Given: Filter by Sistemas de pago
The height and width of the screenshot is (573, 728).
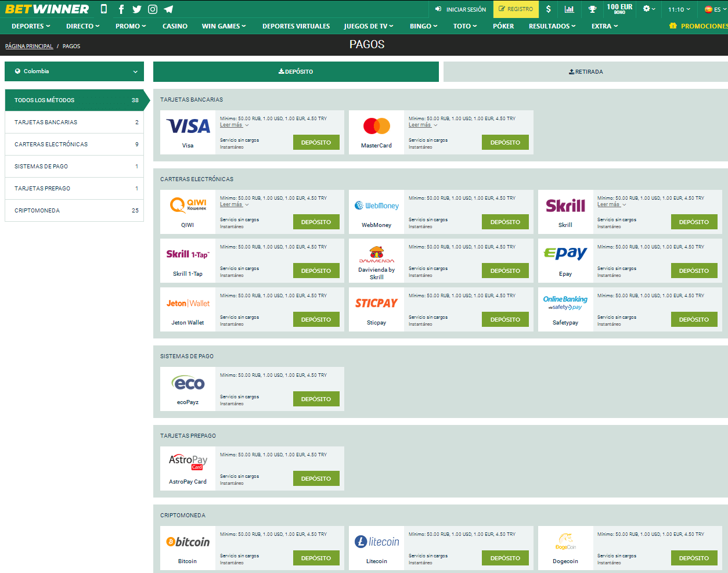Looking at the screenshot, I should (74, 167).
